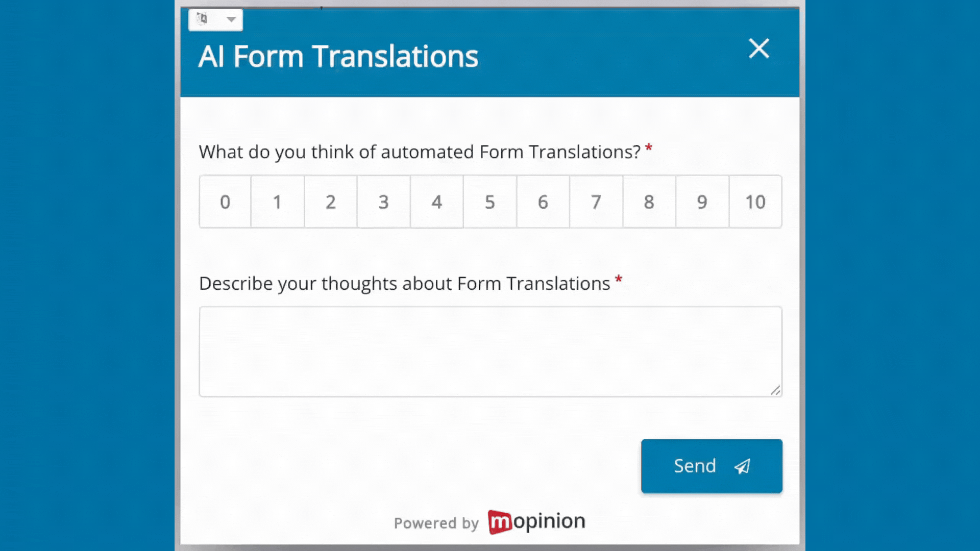Close the AI Form Translations dialog
The height and width of the screenshot is (551, 980).
click(x=758, y=48)
